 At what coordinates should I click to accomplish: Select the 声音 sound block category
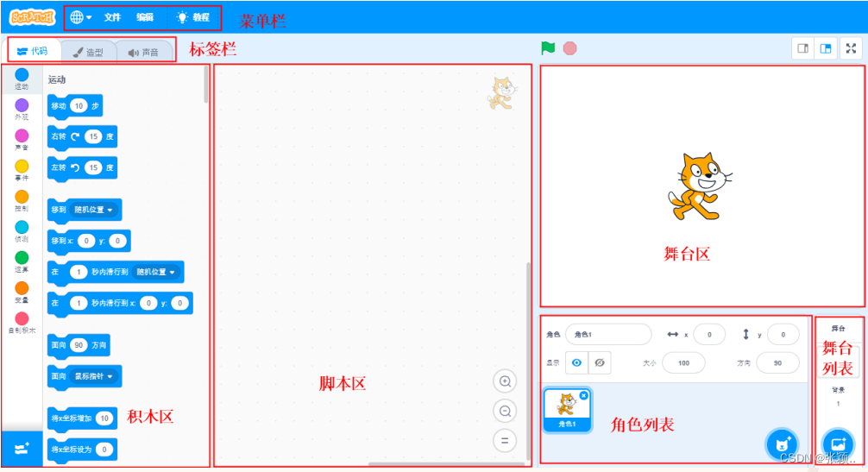(22, 140)
